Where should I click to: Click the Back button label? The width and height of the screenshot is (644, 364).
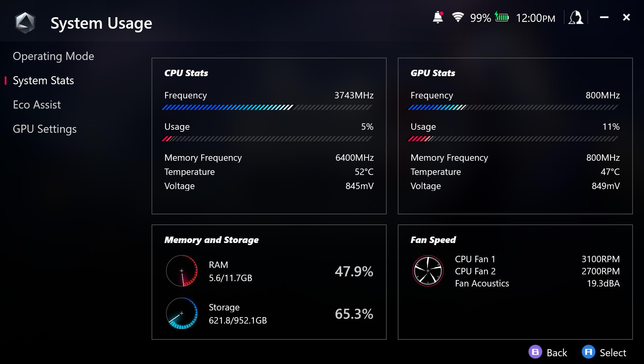[x=557, y=353]
